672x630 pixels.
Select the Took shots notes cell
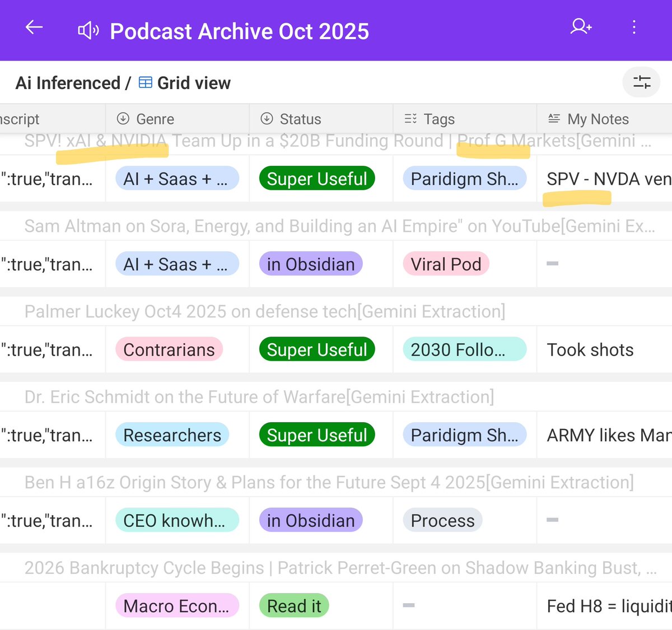click(x=605, y=349)
